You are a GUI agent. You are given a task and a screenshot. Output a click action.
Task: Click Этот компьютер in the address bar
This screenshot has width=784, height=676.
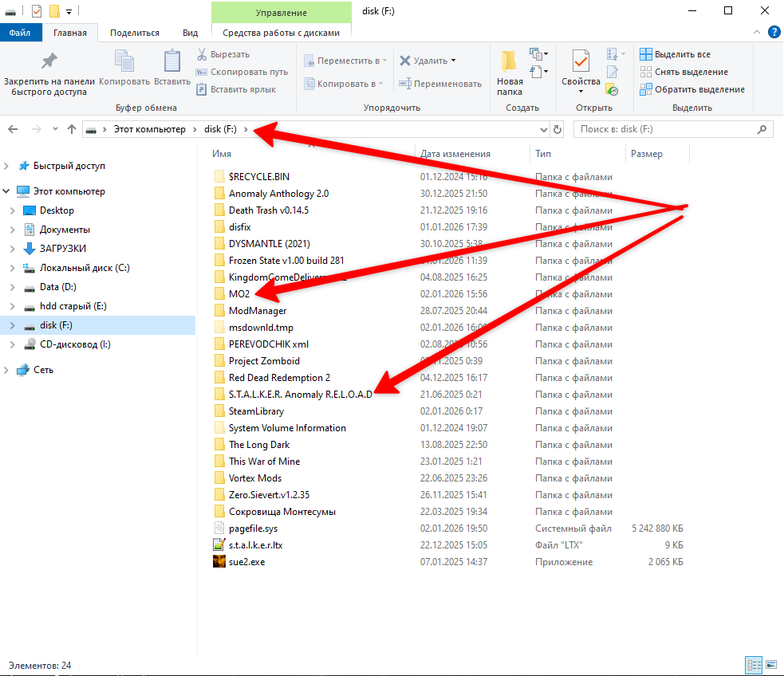[x=149, y=129]
